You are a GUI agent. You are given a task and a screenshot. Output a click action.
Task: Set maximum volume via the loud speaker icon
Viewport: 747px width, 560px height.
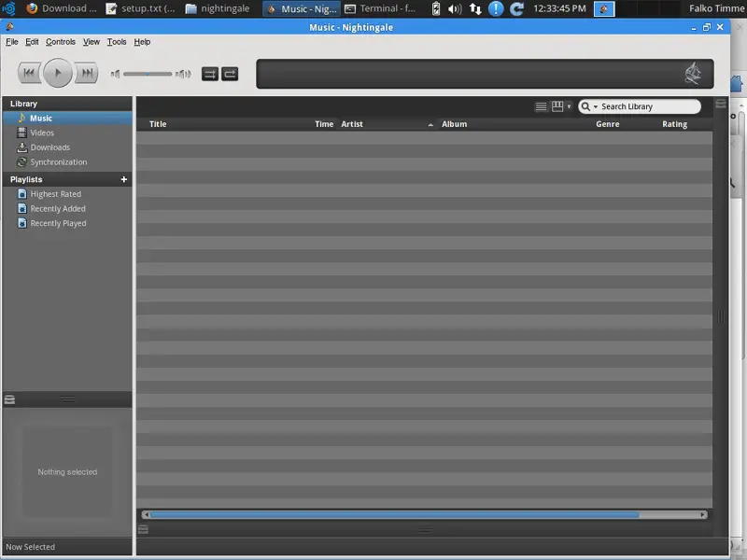point(183,74)
